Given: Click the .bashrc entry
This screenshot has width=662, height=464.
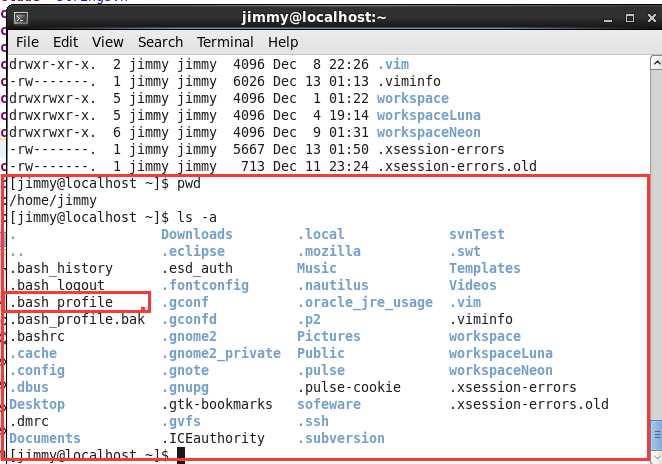Looking at the screenshot, I should click(x=37, y=336).
